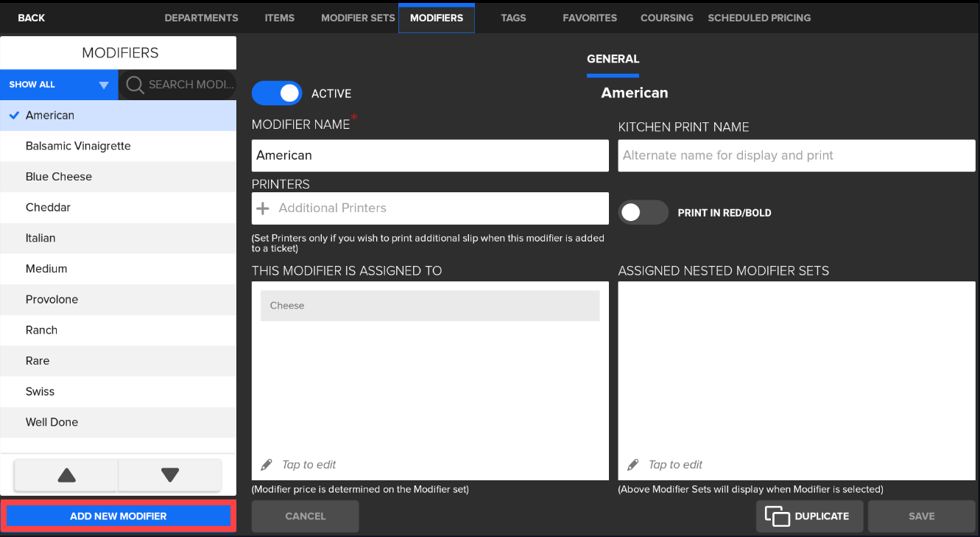Click the Back link in top bar
980x537 pixels.
(31, 18)
